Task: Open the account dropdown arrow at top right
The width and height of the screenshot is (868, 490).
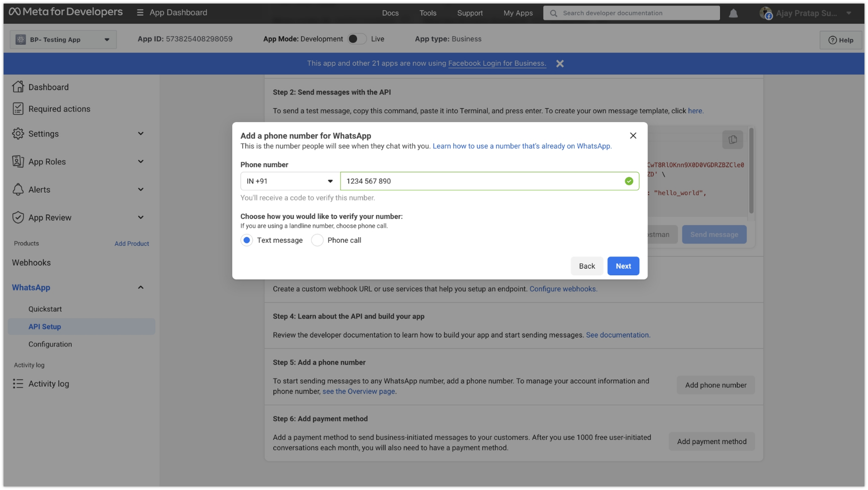Action: coord(849,13)
